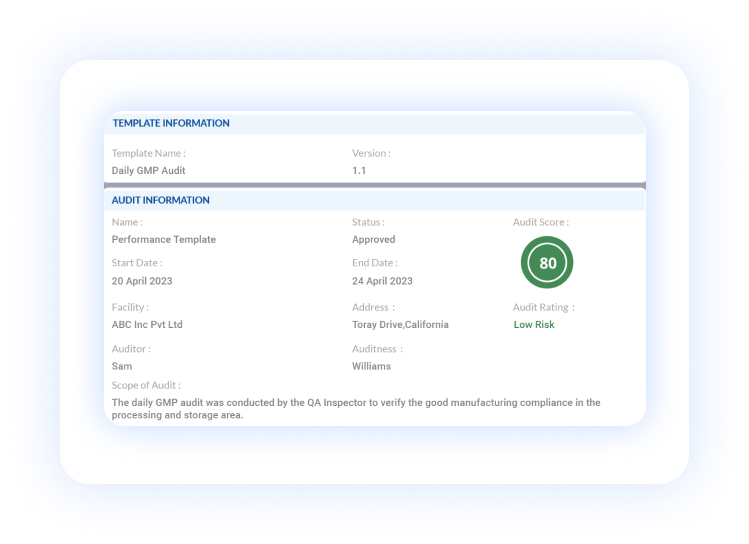749x544 pixels.
Task: Click the facility value 'ABC Inc Pvt Ltd'
Action: point(147,324)
